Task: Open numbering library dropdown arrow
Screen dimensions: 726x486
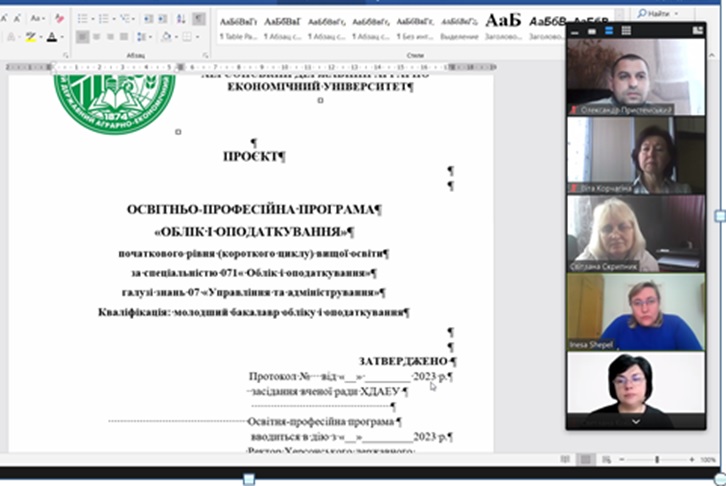Action: [x=113, y=19]
